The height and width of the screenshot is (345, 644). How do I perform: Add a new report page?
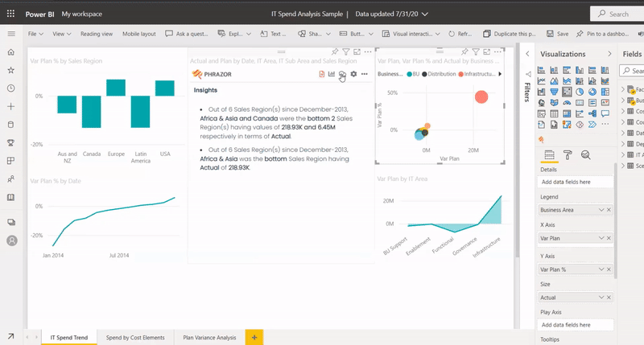254,338
